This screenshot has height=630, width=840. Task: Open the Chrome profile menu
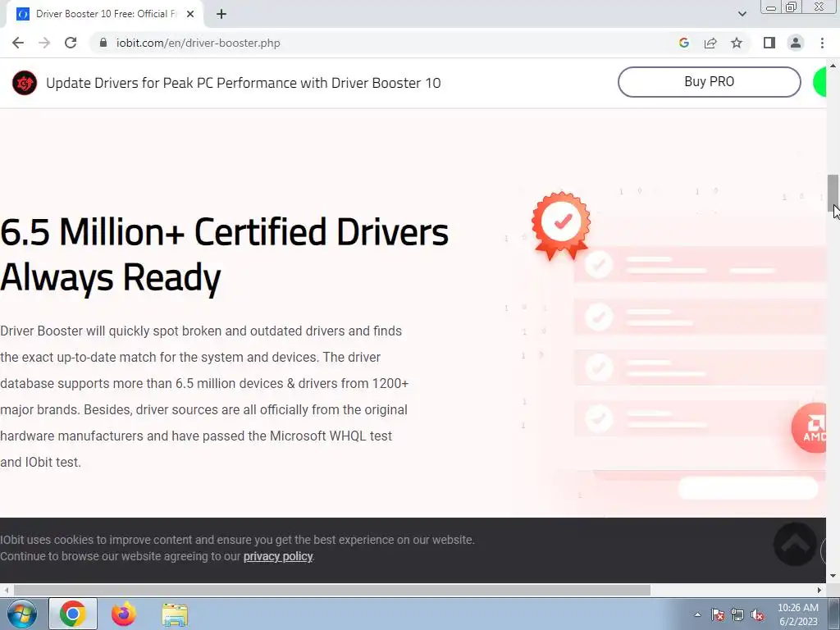click(796, 43)
